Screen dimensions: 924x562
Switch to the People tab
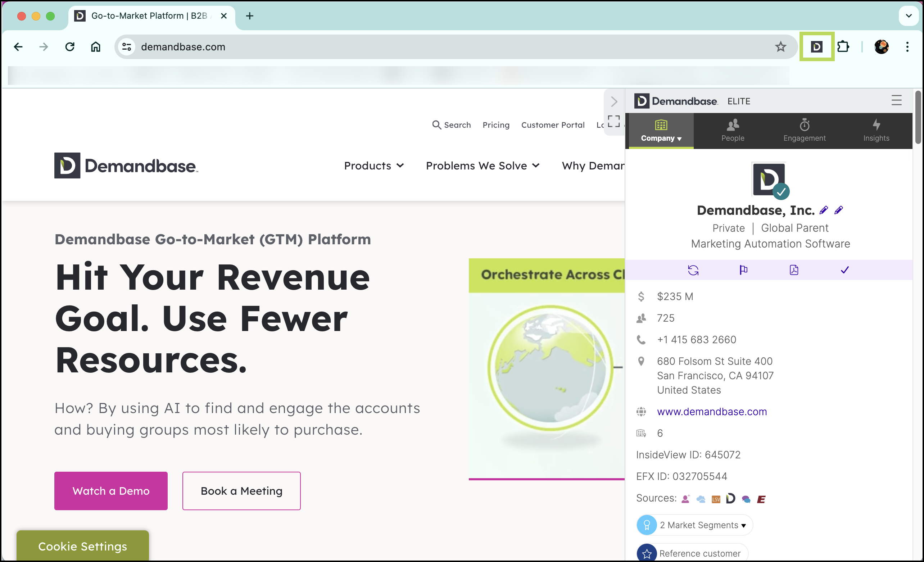coord(732,131)
